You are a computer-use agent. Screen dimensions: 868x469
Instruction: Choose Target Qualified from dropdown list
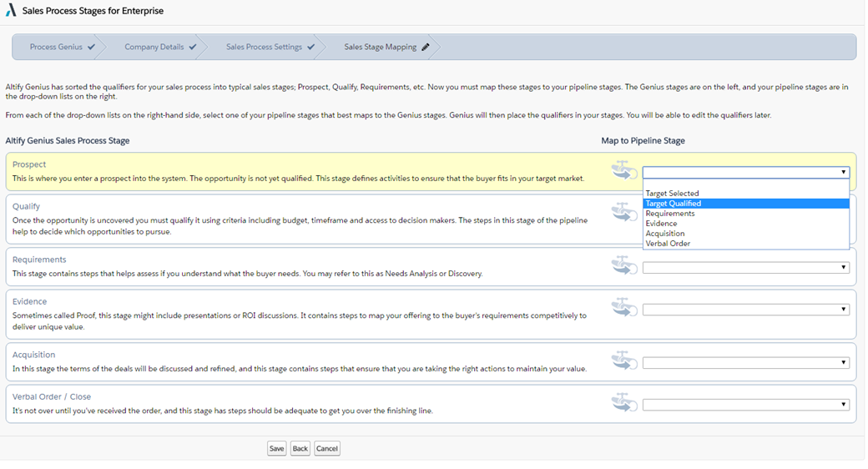[x=745, y=204]
